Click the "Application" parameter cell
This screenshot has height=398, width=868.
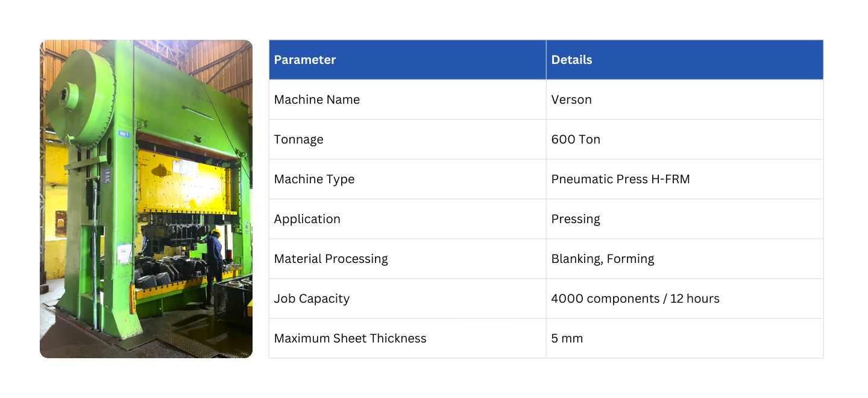coord(307,219)
